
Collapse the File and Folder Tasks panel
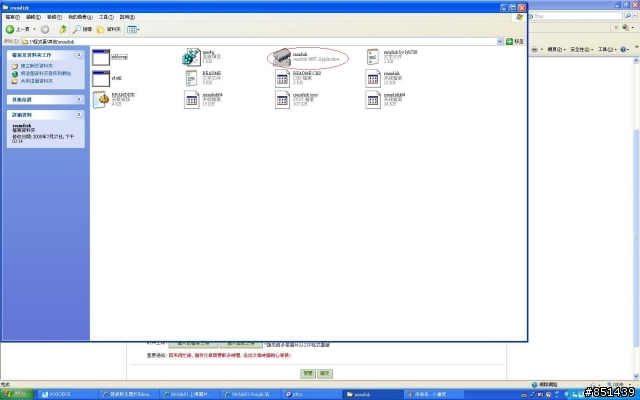pos(79,55)
